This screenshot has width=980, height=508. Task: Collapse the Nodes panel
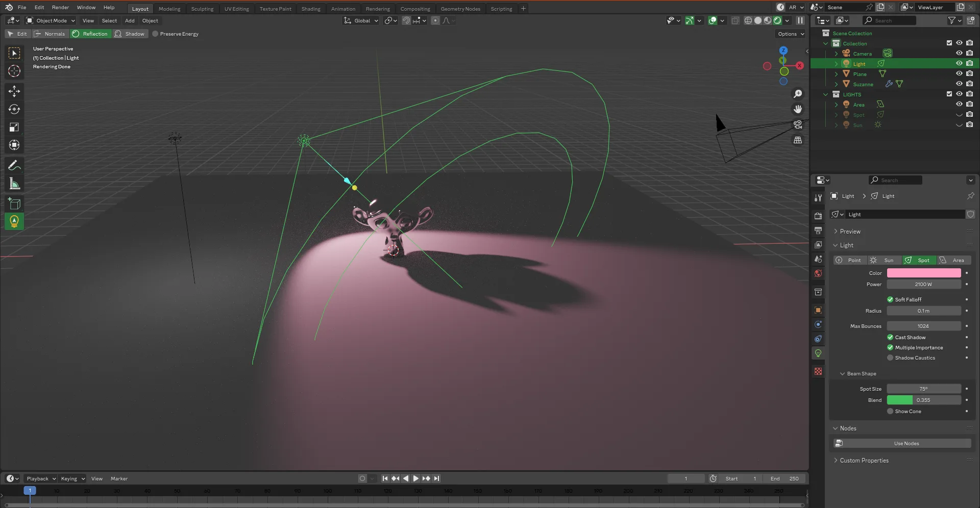[x=848, y=428]
